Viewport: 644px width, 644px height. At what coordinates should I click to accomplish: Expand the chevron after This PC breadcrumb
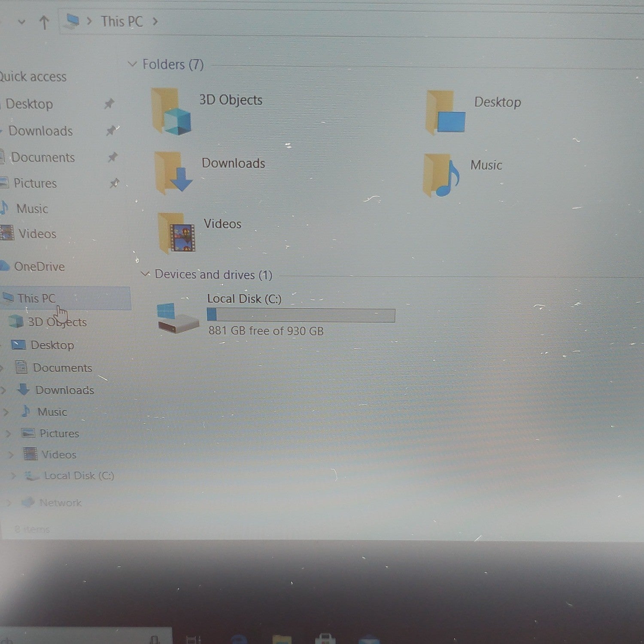click(155, 21)
